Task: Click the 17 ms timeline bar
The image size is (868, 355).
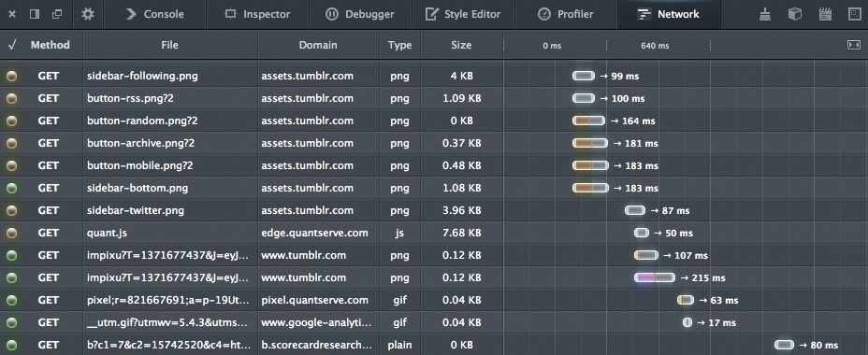Action: point(687,322)
